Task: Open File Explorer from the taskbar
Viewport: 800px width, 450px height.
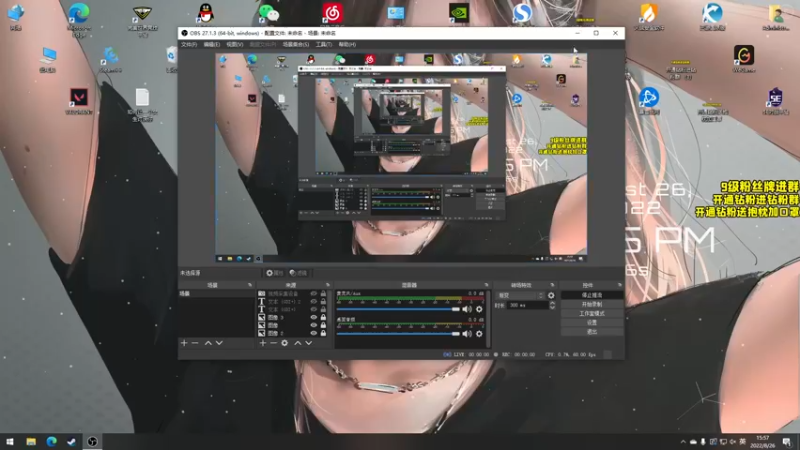Action: tap(31, 441)
